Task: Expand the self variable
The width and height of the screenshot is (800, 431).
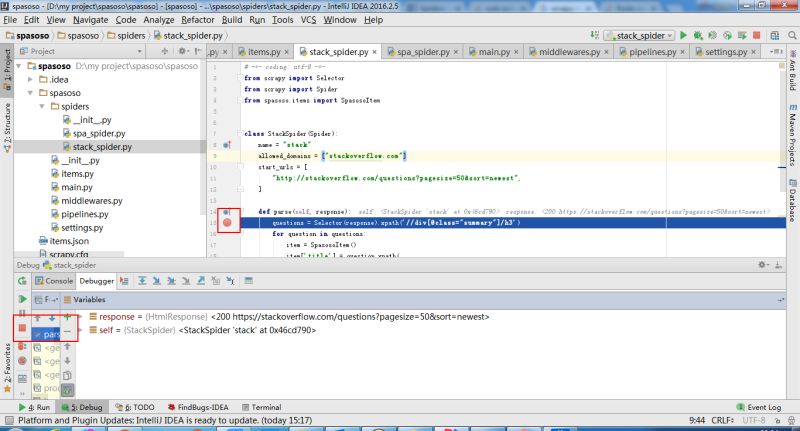Action: [81, 330]
